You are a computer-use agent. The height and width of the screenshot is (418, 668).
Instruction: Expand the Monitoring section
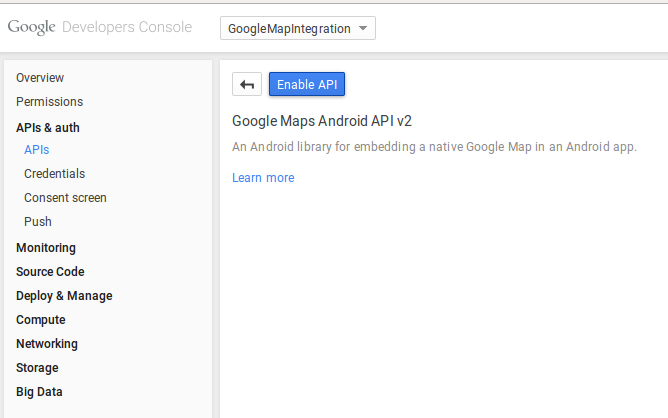pyautogui.click(x=46, y=248)
